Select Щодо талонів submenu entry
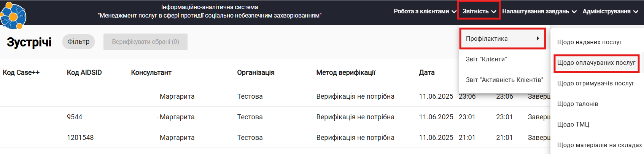 pyautogui.click(x=577, y=104)
